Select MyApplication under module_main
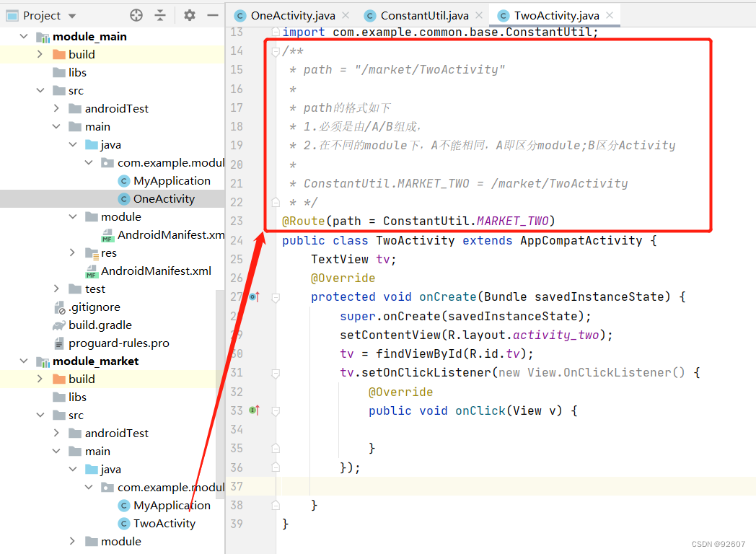Screen dimensions: 756x554 tap(172, 181)
